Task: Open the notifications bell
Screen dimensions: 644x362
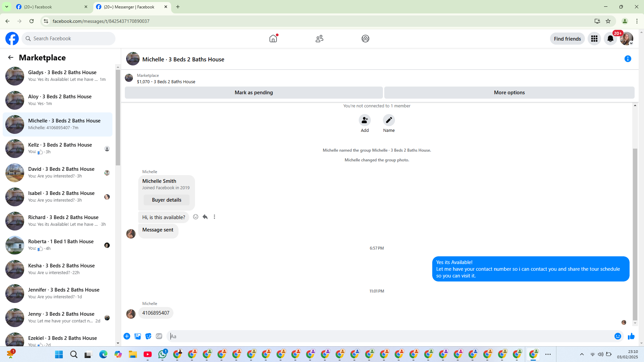Action: [x=610, y=39]
